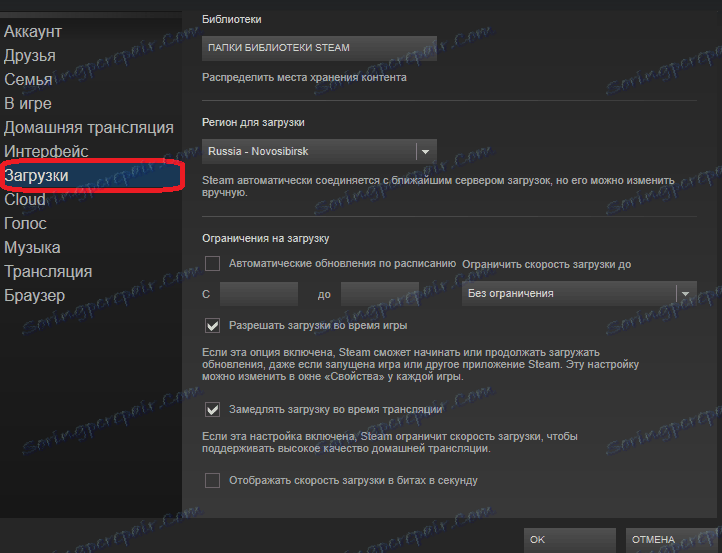Open Домашняя трансляция settings
The width and height of the screenshot is (722, 553).
[x=89, y=128]
